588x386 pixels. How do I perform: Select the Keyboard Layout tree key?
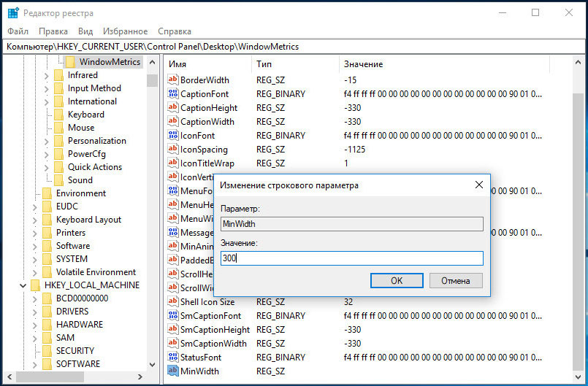pyautogui.click(x=88, y=219)
